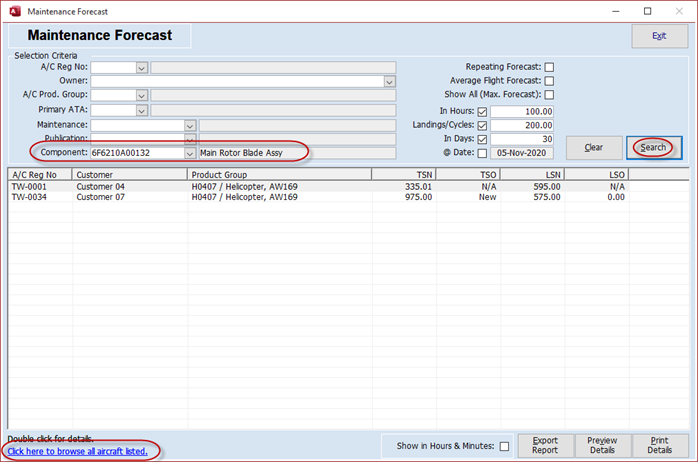Toggle the Landings/Cycles checkbox
The height and width of the screenshot is (462, 698).
click(482, 125)
